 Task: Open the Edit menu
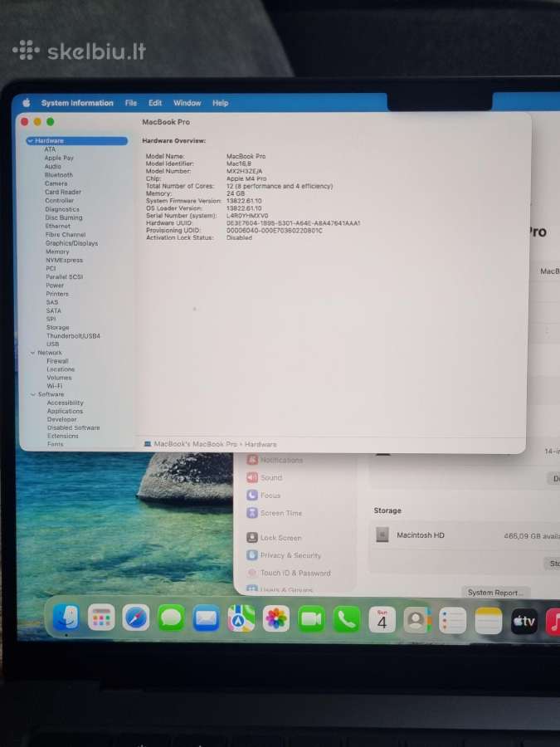click(155, 103)
